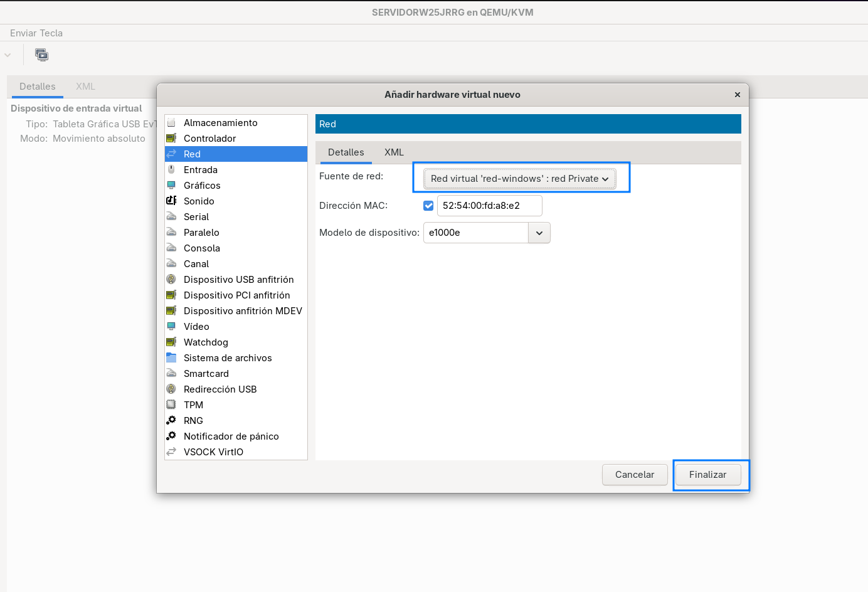Click the Canal device icon

click(x=171, y=264)
